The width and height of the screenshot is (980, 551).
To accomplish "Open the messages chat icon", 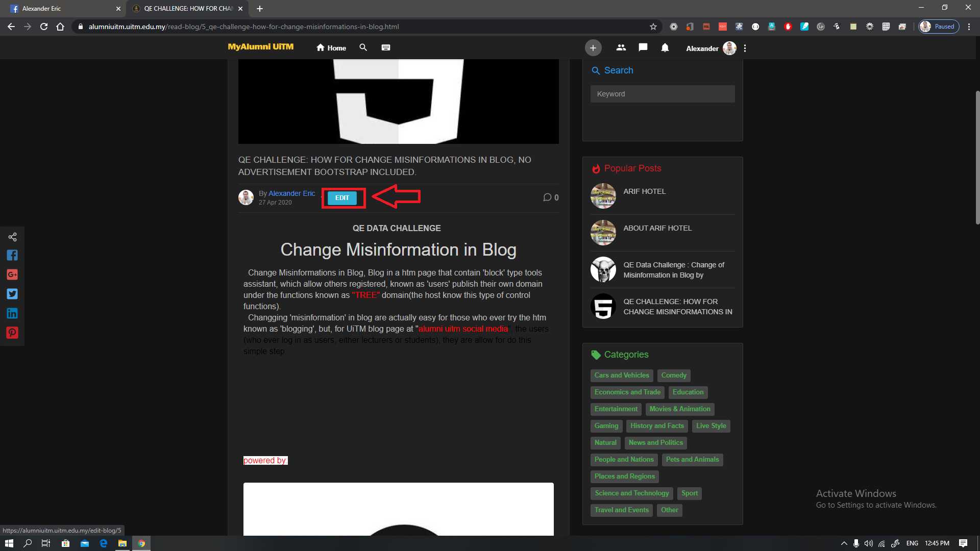I will tap(643, 47).
